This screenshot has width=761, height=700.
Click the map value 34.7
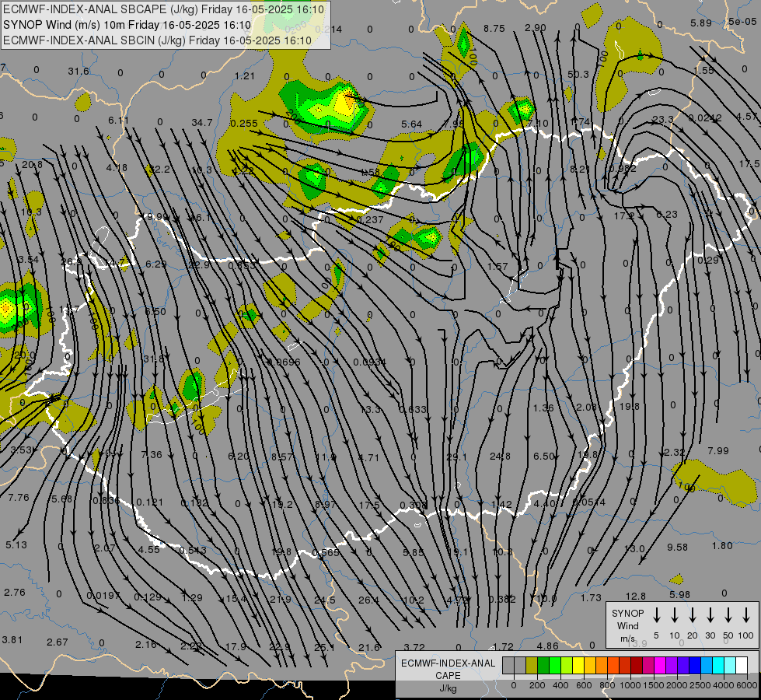(x=202, y=122)
